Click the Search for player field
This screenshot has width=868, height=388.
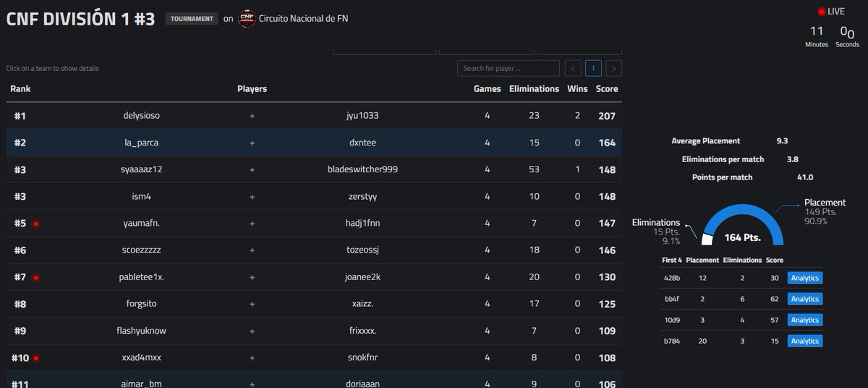click(x=509, y=69)
